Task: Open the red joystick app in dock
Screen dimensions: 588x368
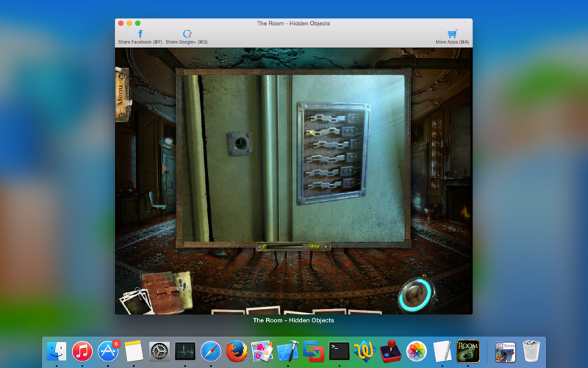Action: point(391,352)
